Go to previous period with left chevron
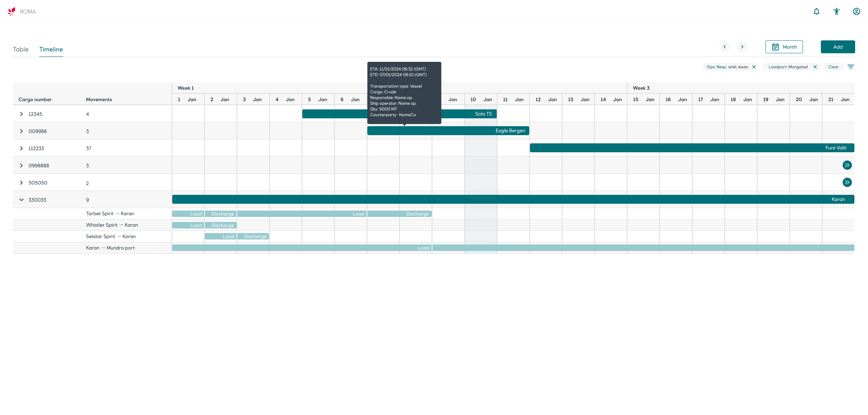Viewport: 868px width, 415px height. (x=725, y=47)
